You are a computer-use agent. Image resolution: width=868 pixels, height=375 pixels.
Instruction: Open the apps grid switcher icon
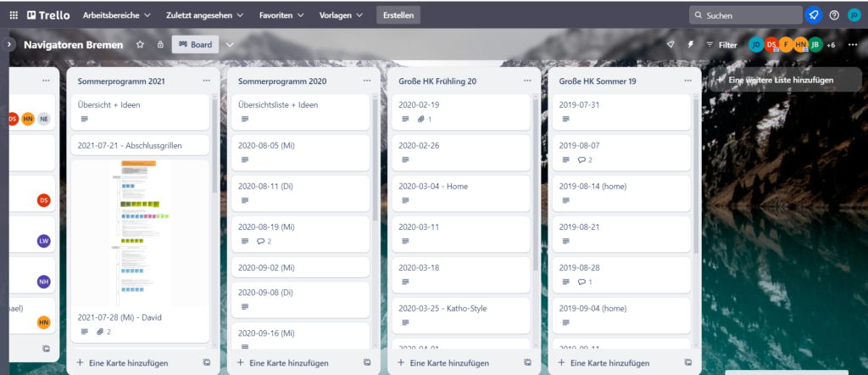click(14, 15)
